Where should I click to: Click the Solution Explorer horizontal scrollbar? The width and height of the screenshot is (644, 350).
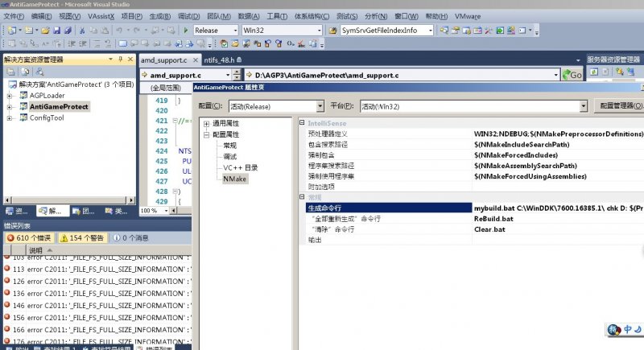tap(69, 200)
